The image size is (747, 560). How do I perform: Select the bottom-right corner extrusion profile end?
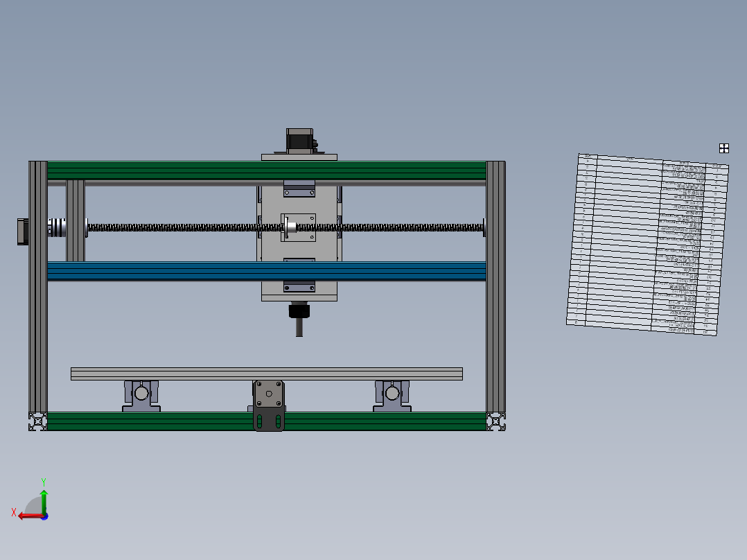(496, 422)
